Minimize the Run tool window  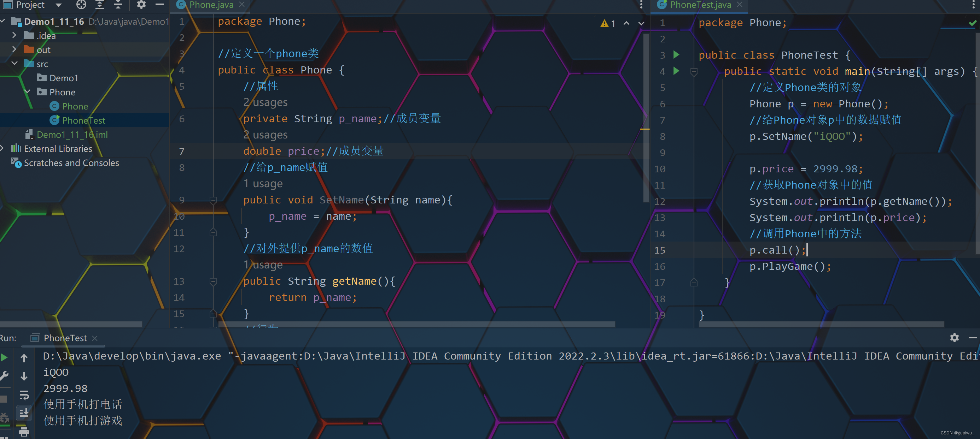coord(973,338)
